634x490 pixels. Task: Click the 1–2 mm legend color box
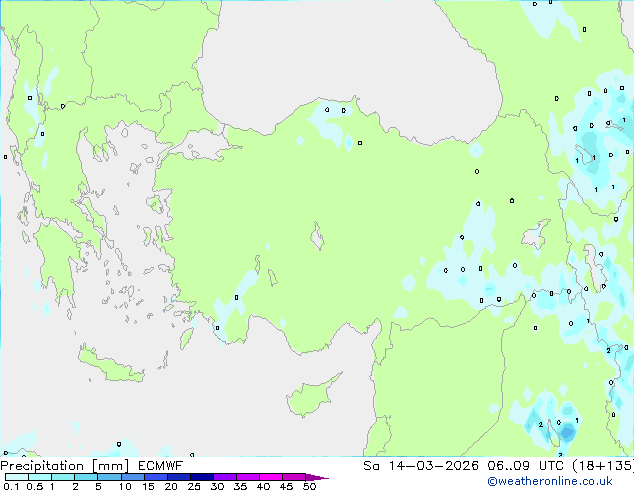click(x=63, y=477)
